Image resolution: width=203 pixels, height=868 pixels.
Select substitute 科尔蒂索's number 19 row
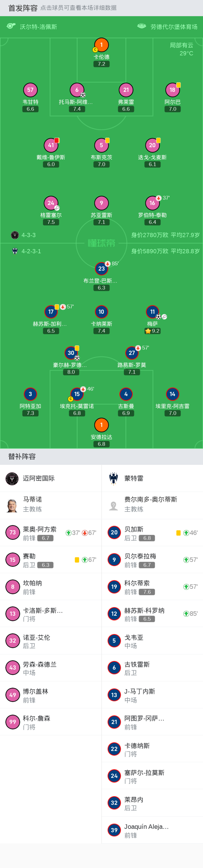coord(152,587)
